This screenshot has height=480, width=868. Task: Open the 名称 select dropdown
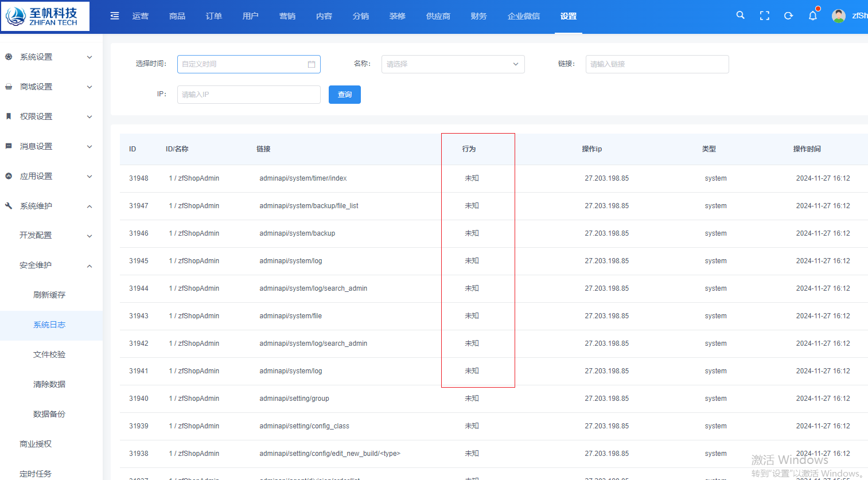point(453,64)
